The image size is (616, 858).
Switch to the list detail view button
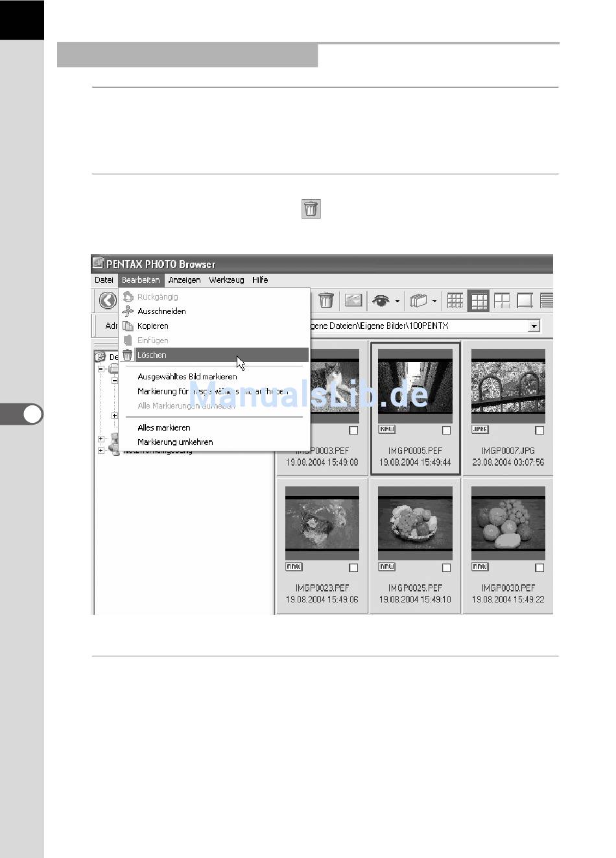(x=547, y=300)
